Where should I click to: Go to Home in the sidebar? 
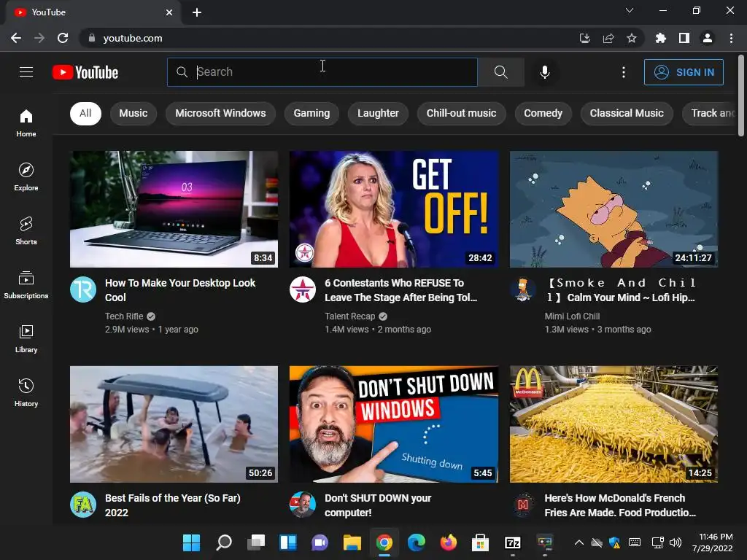26,122
